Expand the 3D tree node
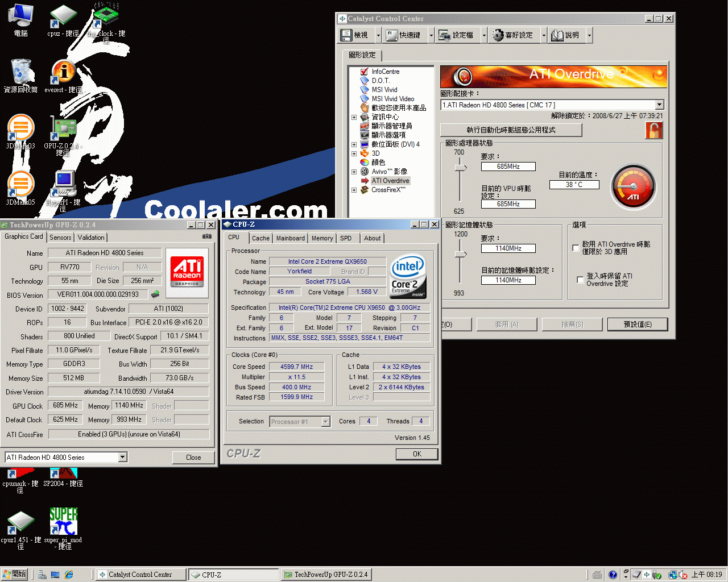 (x=354, y=153)
